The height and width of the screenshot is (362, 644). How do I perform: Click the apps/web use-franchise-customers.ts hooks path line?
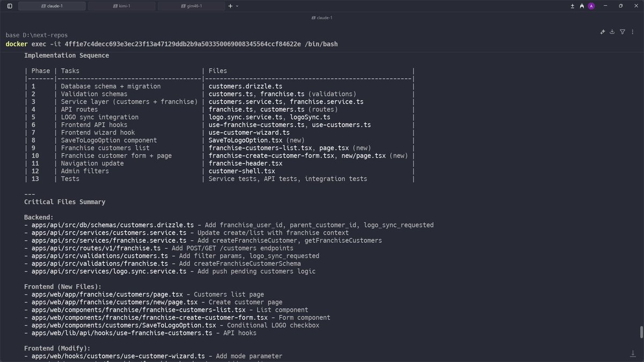coord(141,334)
